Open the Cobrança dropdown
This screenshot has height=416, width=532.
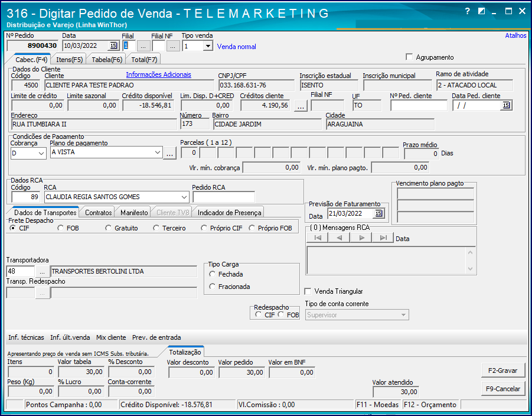(41, 153)
